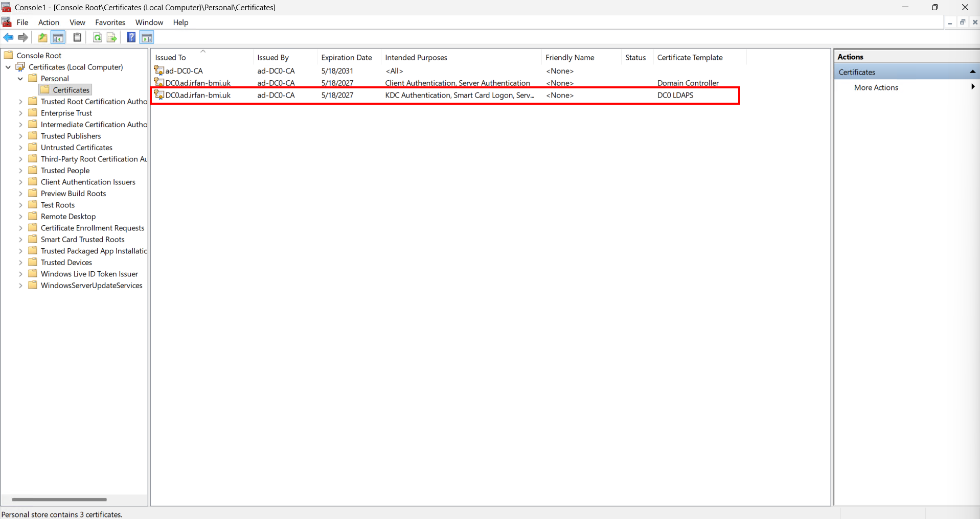
Task: Expand the Trusted Publishers folder
Action: click(20, 136)
